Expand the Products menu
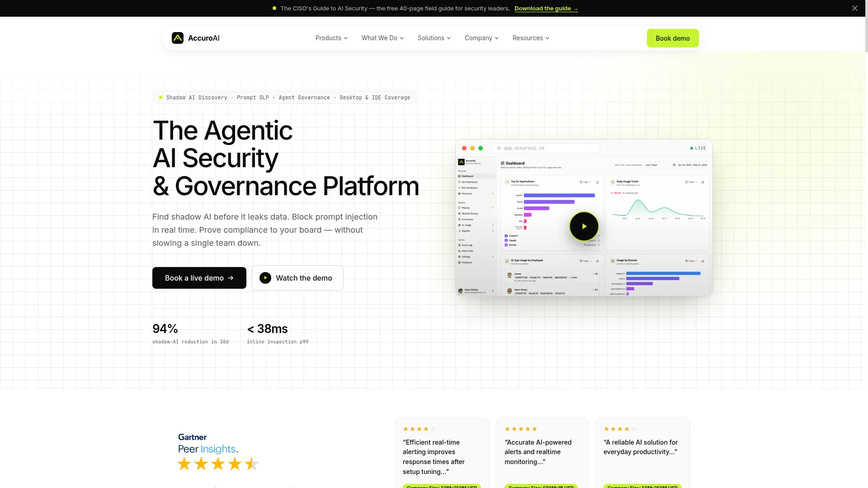The height and width of the screenshot is (488, 868). [x=331, y=38]
